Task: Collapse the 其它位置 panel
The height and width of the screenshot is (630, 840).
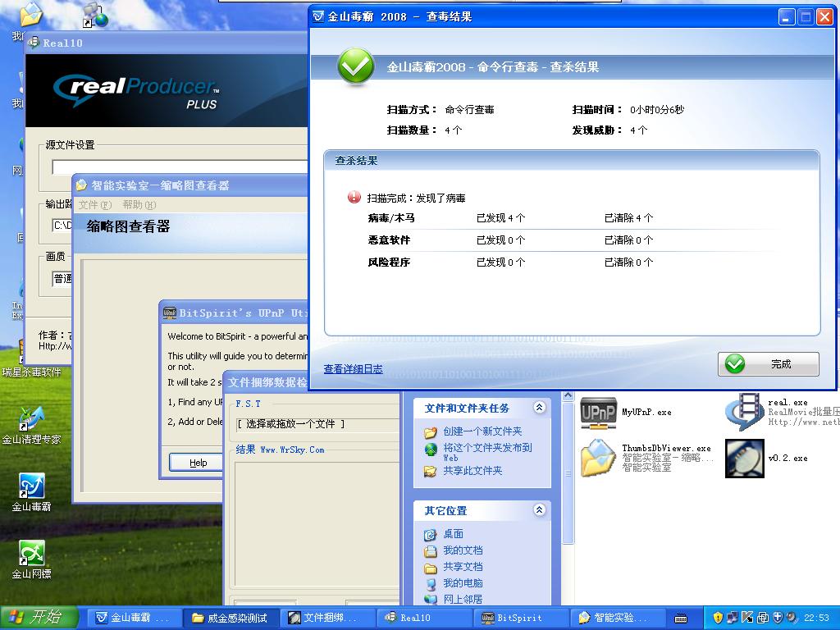Action: pos(540,510)
